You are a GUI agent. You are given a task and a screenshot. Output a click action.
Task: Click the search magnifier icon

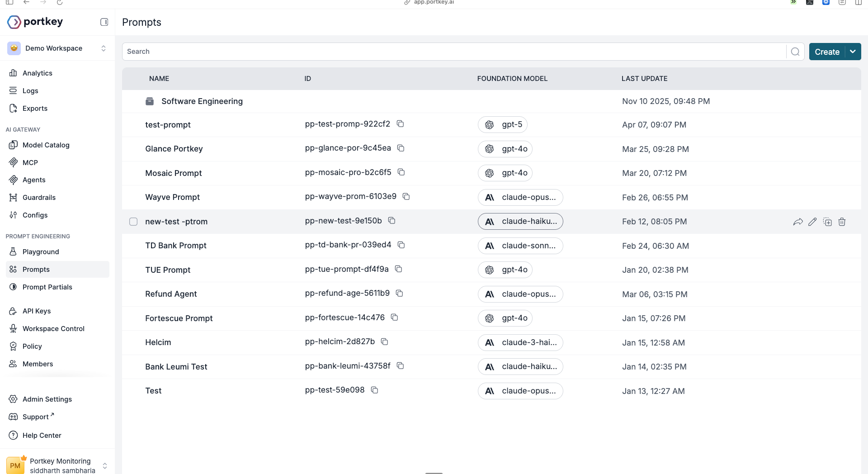795,52
